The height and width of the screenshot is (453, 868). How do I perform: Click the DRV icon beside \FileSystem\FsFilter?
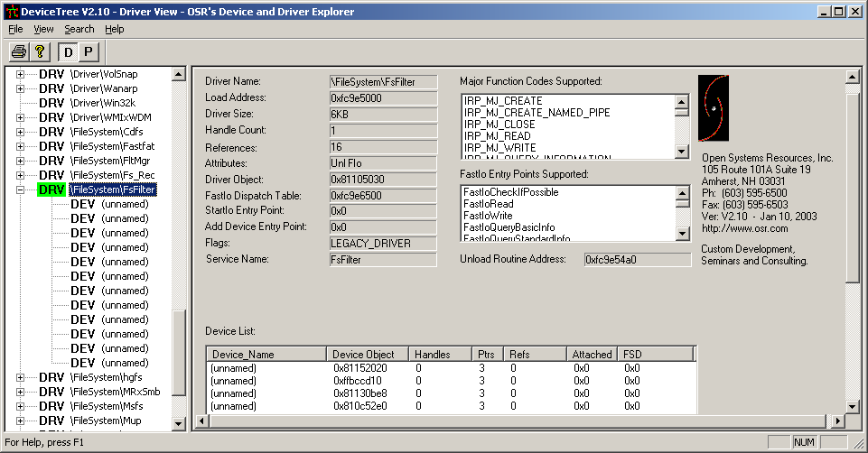tap(51, 190)
